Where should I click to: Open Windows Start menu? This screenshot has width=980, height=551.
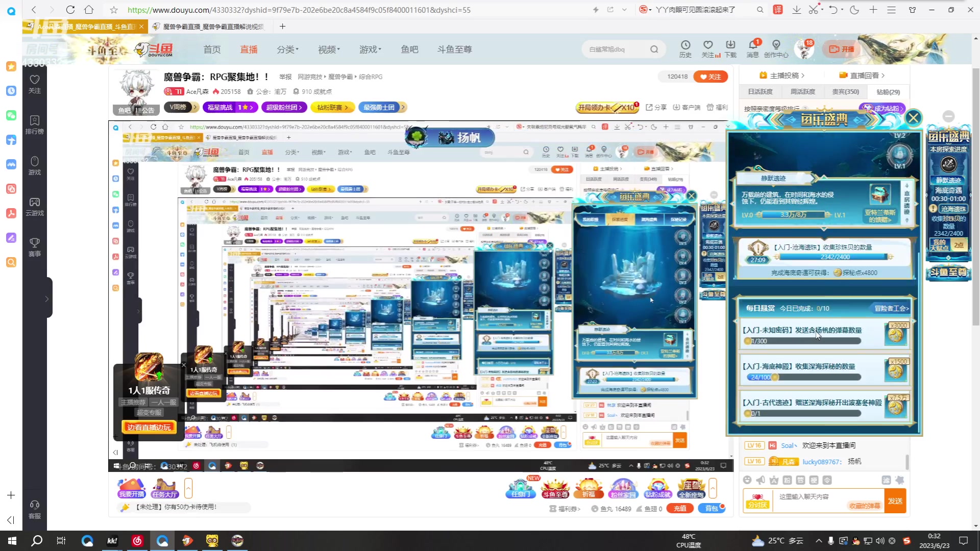click(x=12, y=541)
